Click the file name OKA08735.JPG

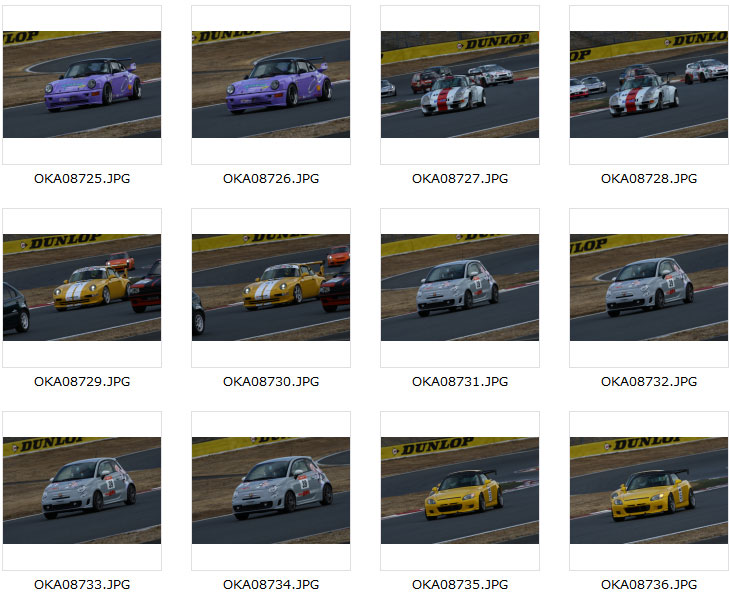460,585
